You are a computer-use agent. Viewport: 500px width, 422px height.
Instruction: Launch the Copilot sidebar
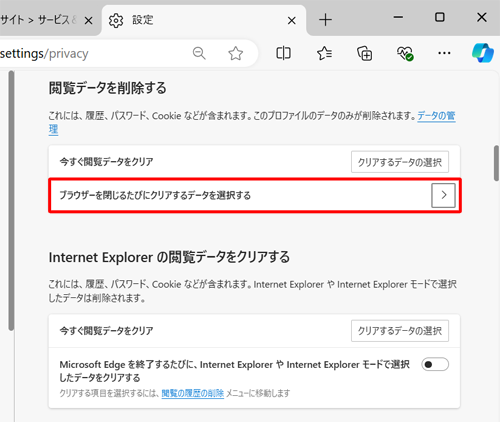click(483, 53)
